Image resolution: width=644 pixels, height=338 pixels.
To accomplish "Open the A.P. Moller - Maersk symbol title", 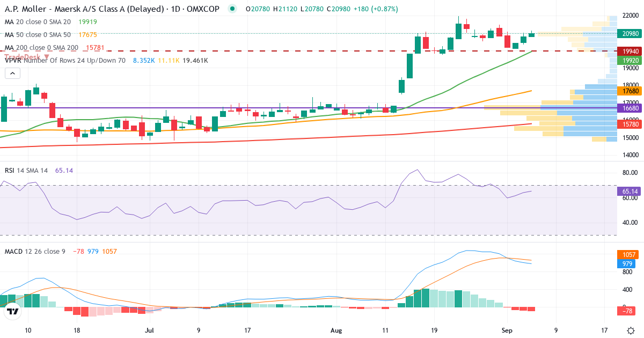I will (x=112, y=9).
